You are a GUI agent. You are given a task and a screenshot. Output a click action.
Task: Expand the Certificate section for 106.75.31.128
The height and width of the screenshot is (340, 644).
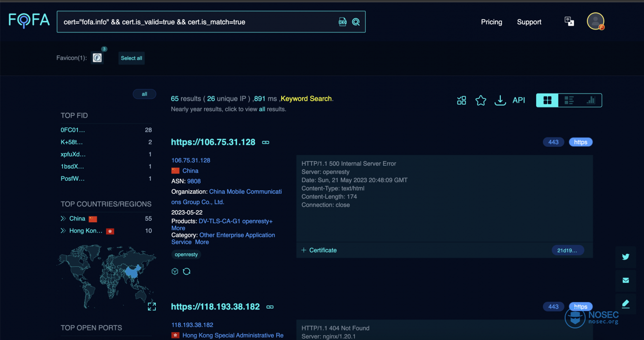319,250
